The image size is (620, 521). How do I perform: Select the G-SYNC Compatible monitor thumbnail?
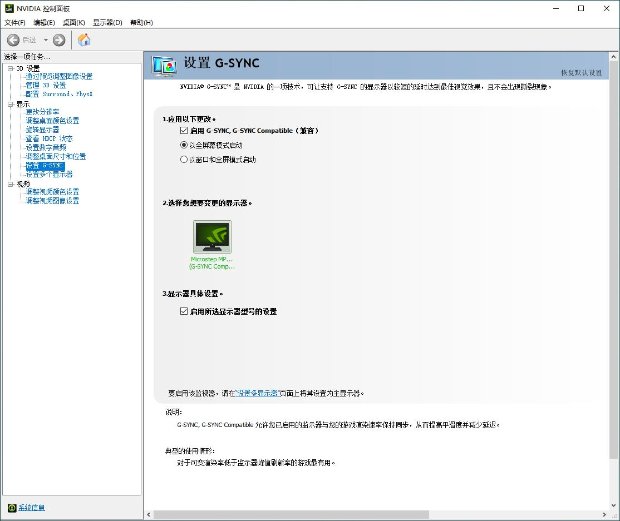pos(212,237)
